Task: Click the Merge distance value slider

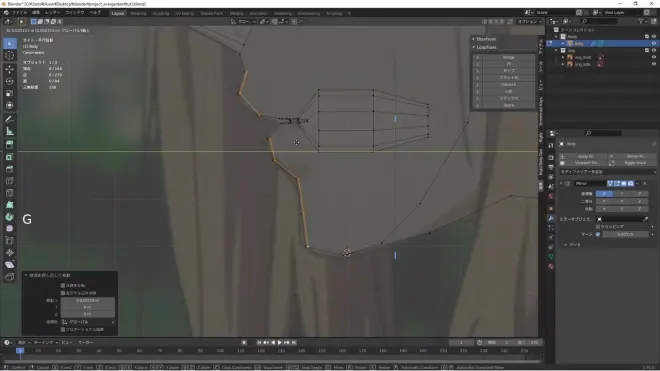Action: coord(625,234)
